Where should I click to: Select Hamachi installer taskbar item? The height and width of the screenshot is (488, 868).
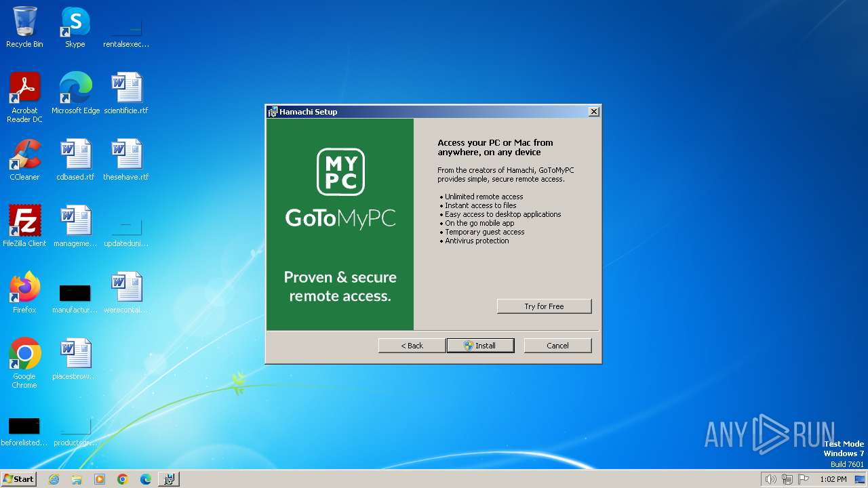(169, 479)
